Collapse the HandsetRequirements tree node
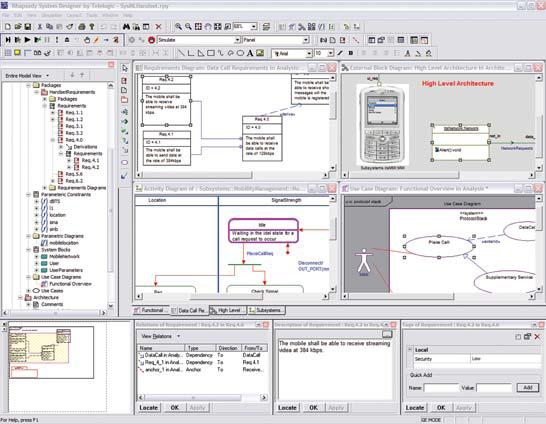The image size is (546, 424). click(x=37, y=92)
